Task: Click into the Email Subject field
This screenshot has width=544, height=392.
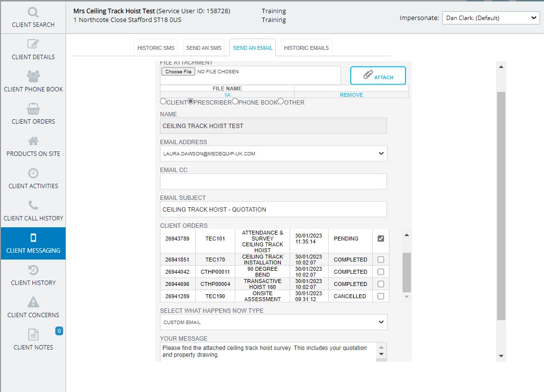Action: pyautogui.click(x=273, y=209)
